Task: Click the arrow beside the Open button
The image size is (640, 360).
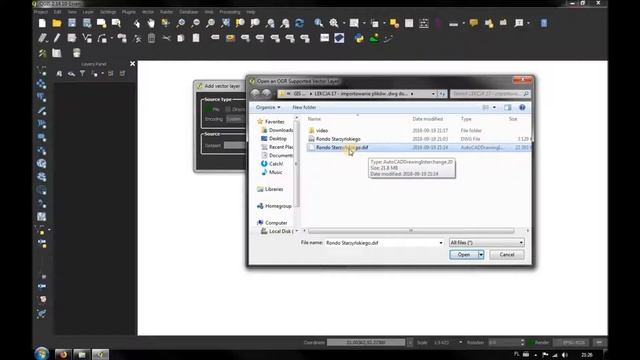Action: click(x=481, y=254)
